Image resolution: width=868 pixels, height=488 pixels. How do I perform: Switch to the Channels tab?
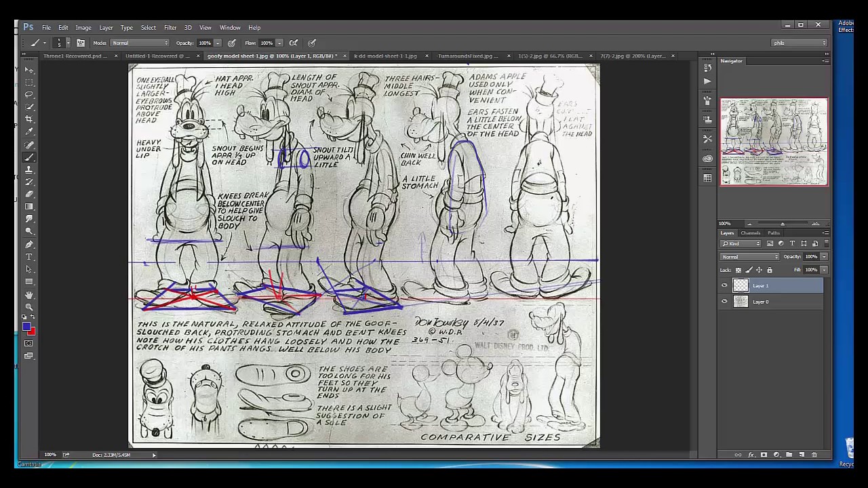click(x=750, y=233)
